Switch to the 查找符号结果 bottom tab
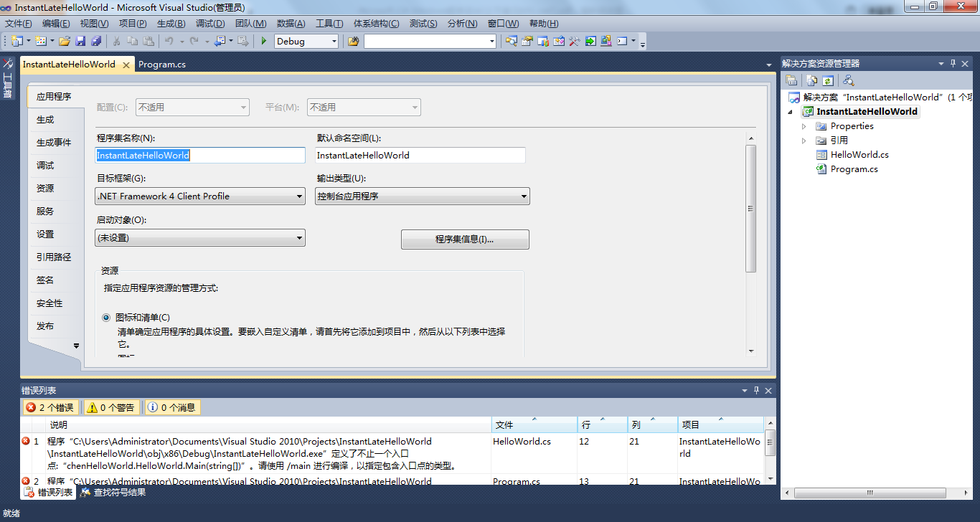The width and height of the screenshot is (980, 522). (113, 493)
